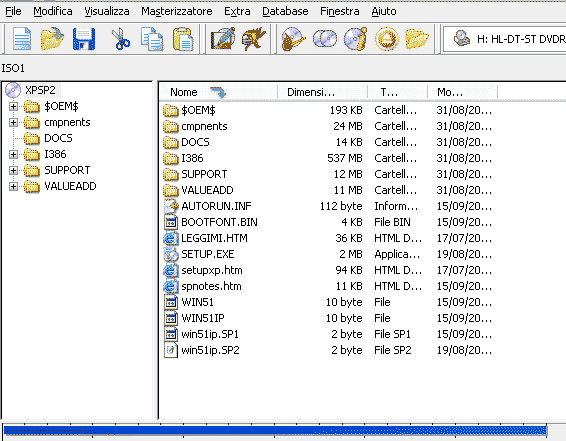
Task: Click the Copy disc icon with two CDs
Action: (x=325, y=39)
